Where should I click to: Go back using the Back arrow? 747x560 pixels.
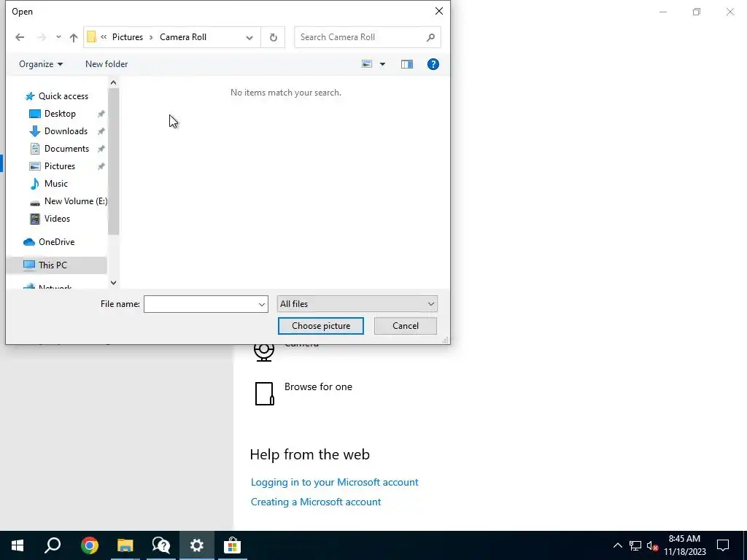pyautogui.click(x=20, y=37)
